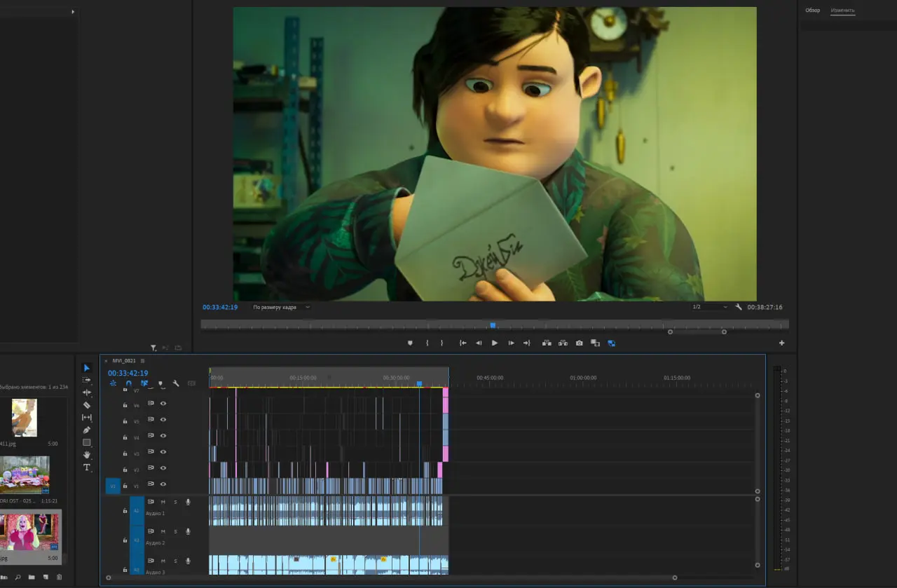Screen dimensions: 897x588
Task: Click the timeline playhead marker on the ruler
Action: pyautogui.click(x=419, y=383)
